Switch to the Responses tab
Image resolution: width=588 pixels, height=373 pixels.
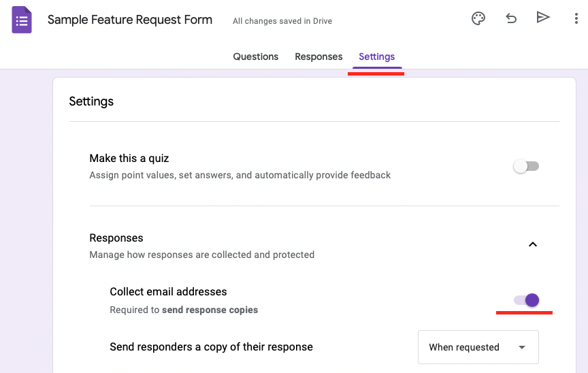point(318,56)
